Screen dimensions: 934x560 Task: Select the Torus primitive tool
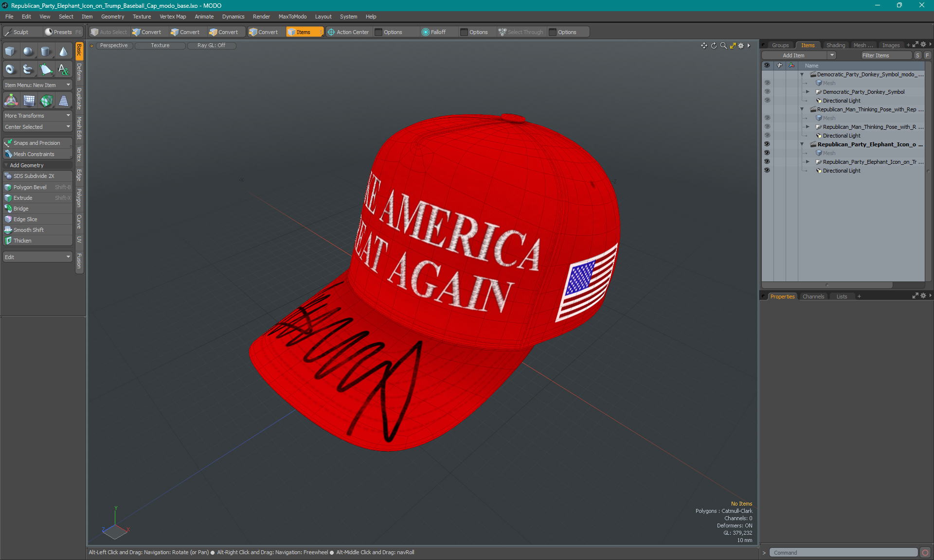click(x=10, y=70)
